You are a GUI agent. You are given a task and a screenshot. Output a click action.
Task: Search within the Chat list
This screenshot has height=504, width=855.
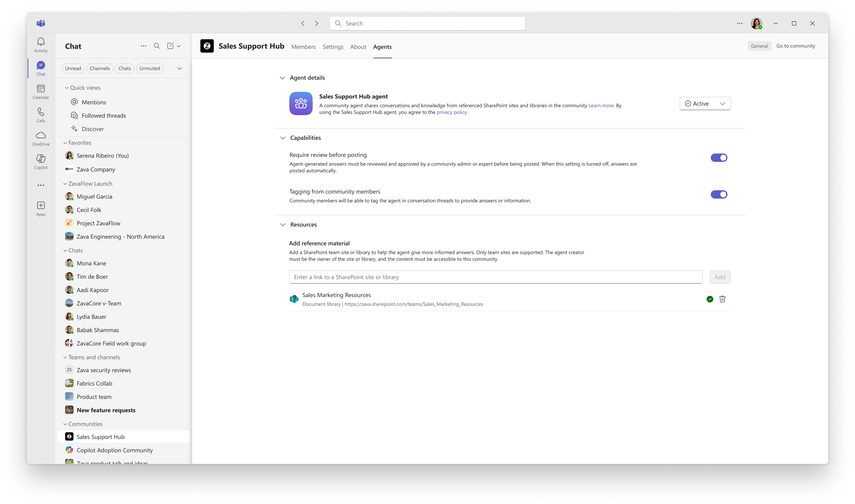click(x=157, y=46)
